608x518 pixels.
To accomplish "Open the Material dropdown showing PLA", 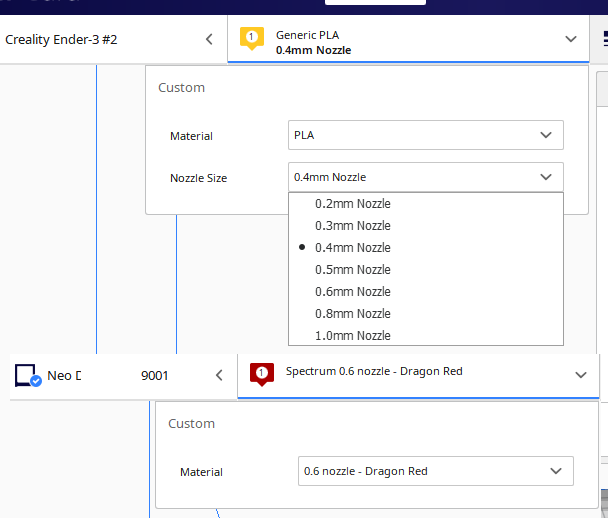I will (425, 135).
